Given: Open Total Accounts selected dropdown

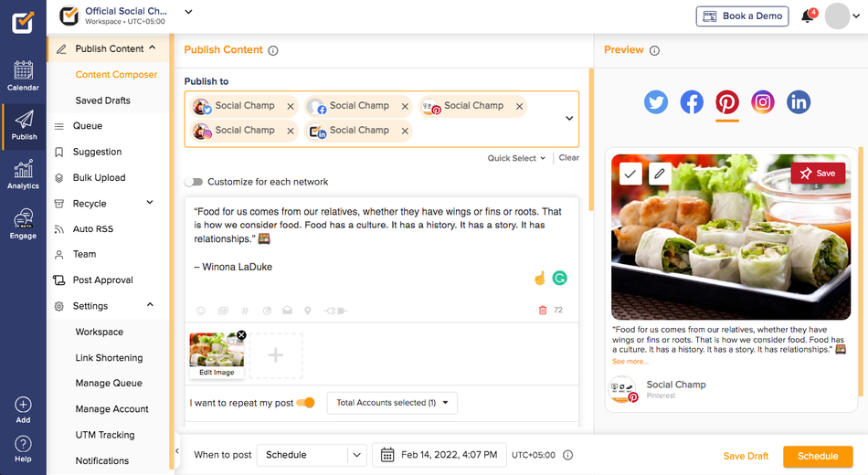Looking at the screenshot, I should point(392,403).
